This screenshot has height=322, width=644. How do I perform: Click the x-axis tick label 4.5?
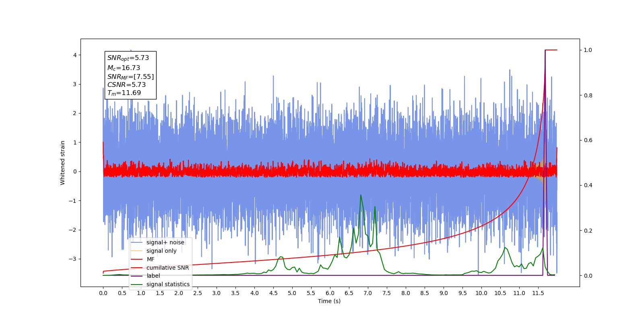pos(273,293)
